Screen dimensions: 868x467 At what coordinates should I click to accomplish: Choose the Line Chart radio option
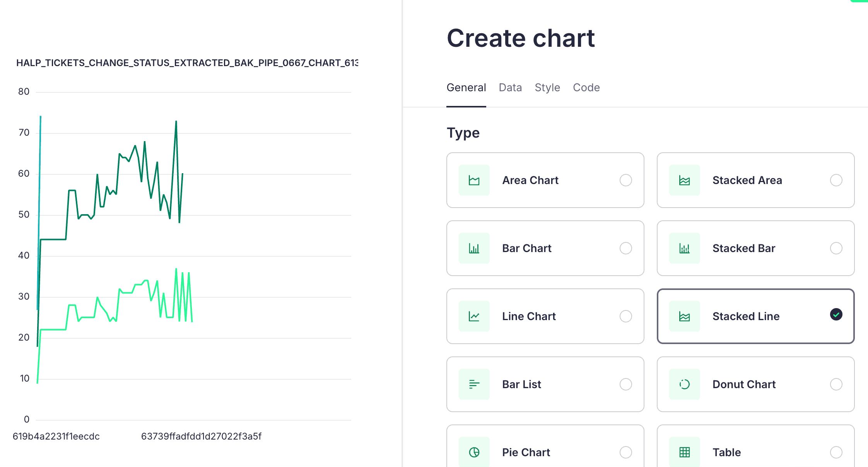pos(625,316)
